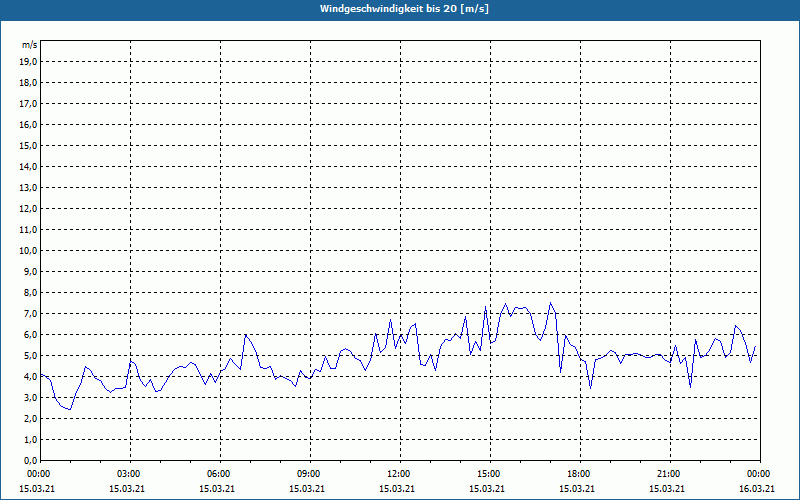
Task: Click the chart title Windgeschwindigkeit bis 20 [m/s]
Action: [x=404, y=9]
